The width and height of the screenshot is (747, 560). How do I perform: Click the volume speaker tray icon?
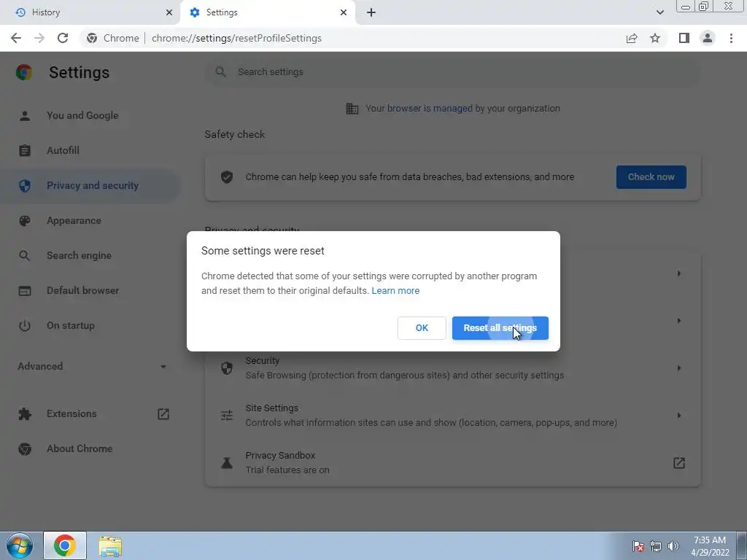[673, 545]
